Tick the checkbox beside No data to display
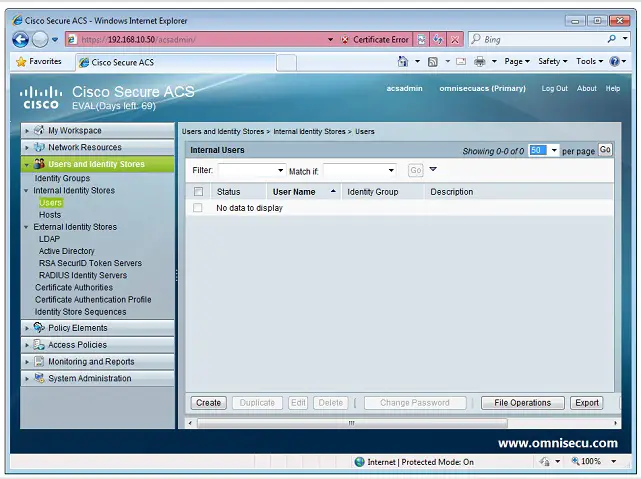Viewport: 641px width, 479px height. pyautogui.click(x=198, y=208)
